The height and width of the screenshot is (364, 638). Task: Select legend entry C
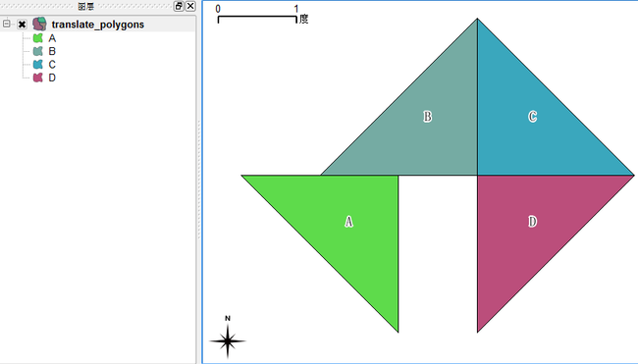pyautogui.click(x=52, y=64)
